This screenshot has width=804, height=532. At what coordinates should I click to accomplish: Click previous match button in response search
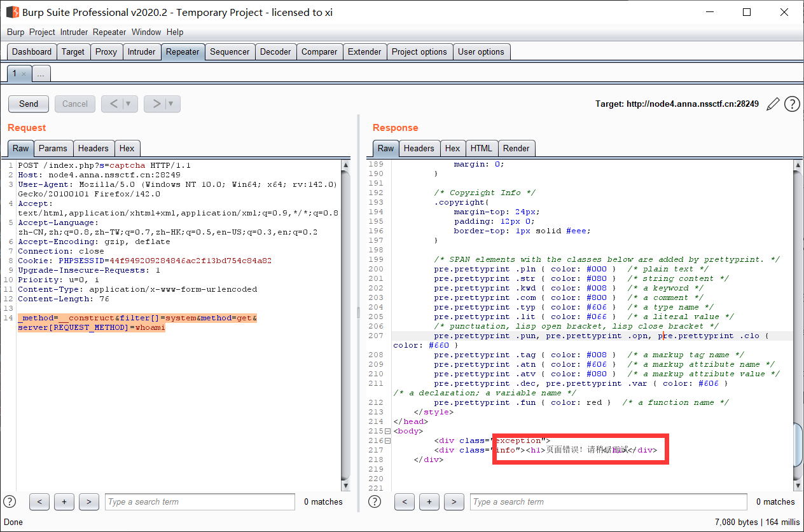(405, 501)
